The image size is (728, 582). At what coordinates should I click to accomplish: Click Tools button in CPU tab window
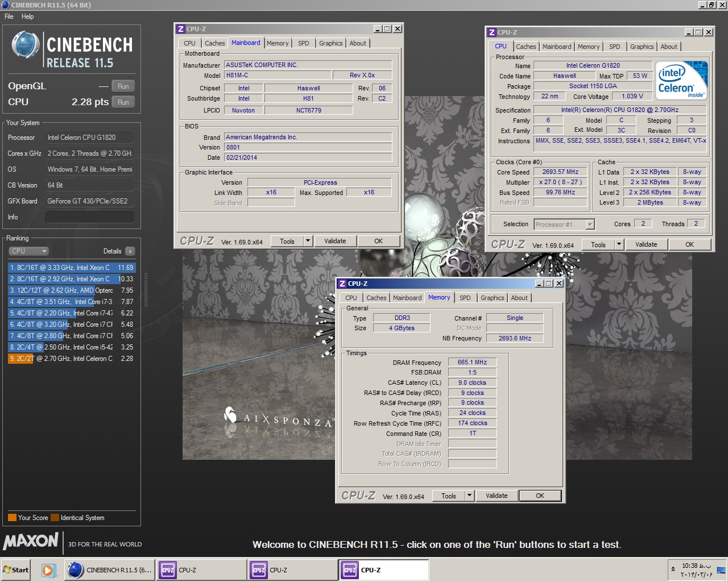pos(598,244)
